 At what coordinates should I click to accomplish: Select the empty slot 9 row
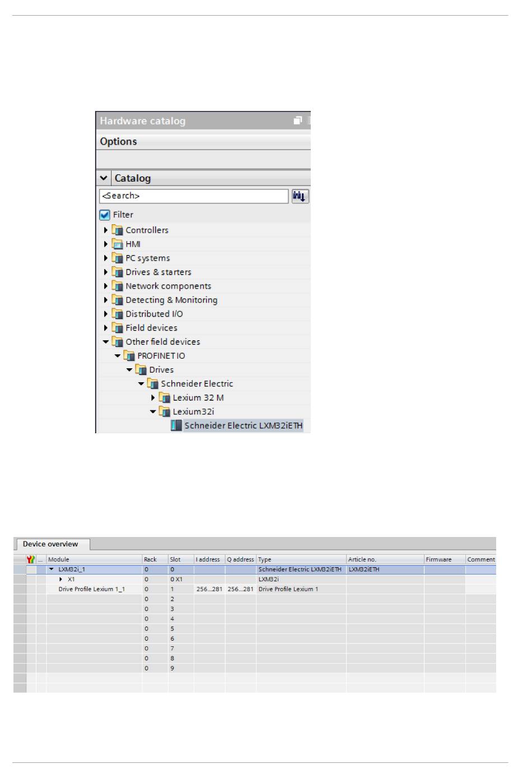click(x=255, y=668)
